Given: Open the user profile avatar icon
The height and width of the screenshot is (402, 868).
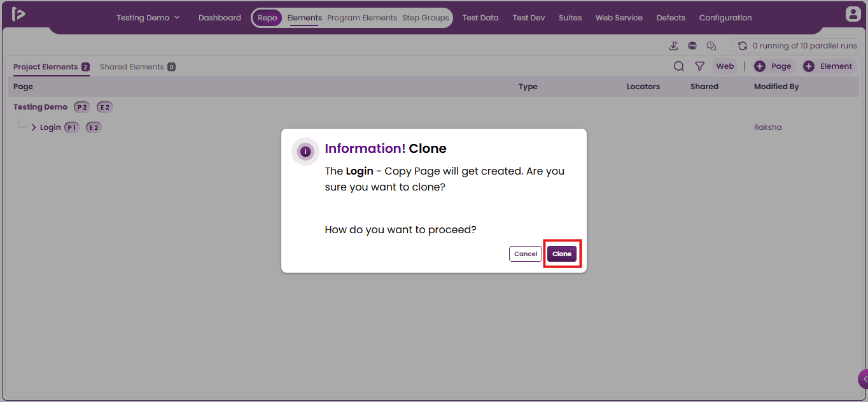Looking at the screenshot, I should coord(853,14).
